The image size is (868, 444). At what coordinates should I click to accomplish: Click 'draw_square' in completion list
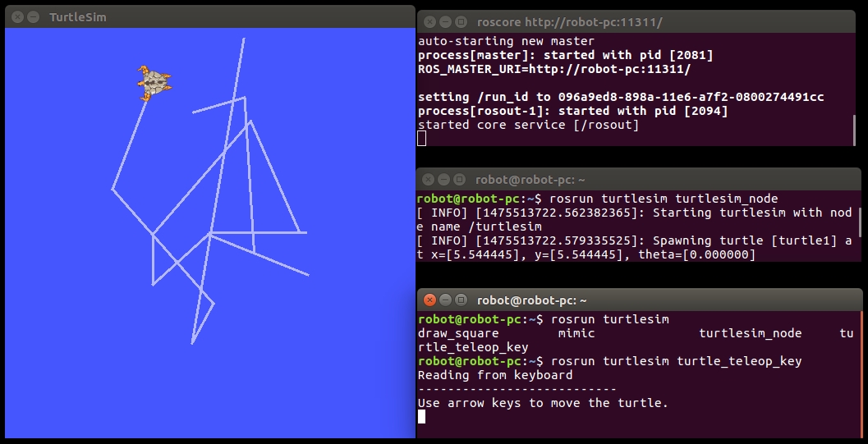coord(458,333)
